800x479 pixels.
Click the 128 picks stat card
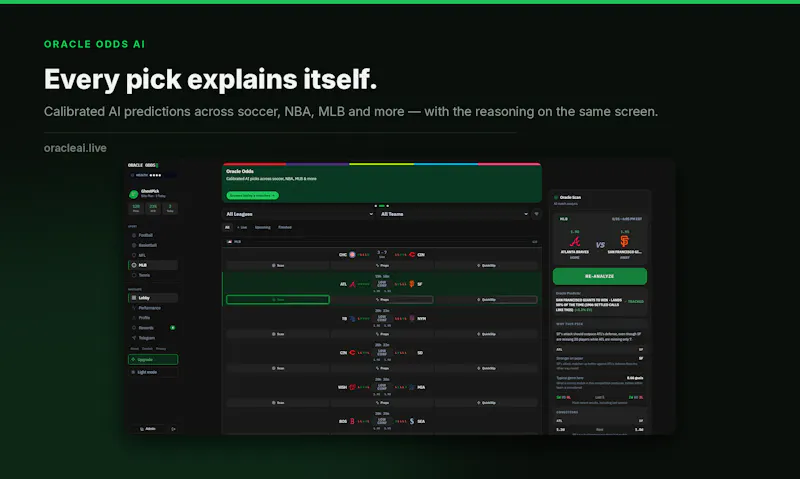(136, 208)
